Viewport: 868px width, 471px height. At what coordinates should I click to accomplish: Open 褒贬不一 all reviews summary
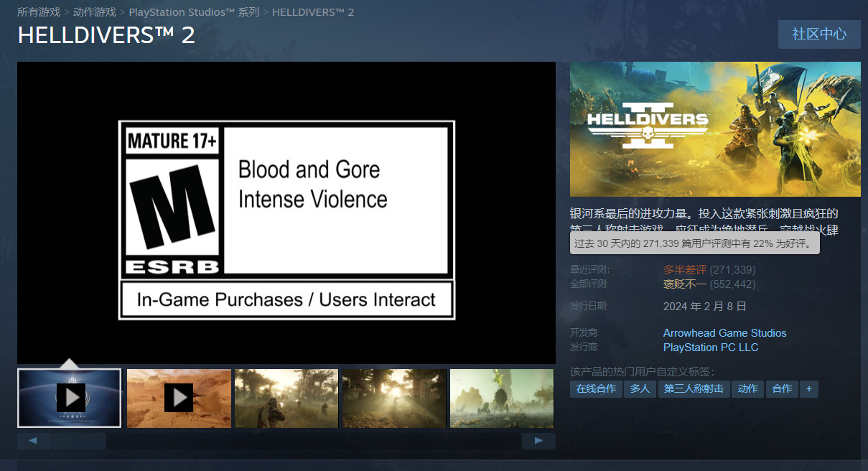click(x=685, y=284)
